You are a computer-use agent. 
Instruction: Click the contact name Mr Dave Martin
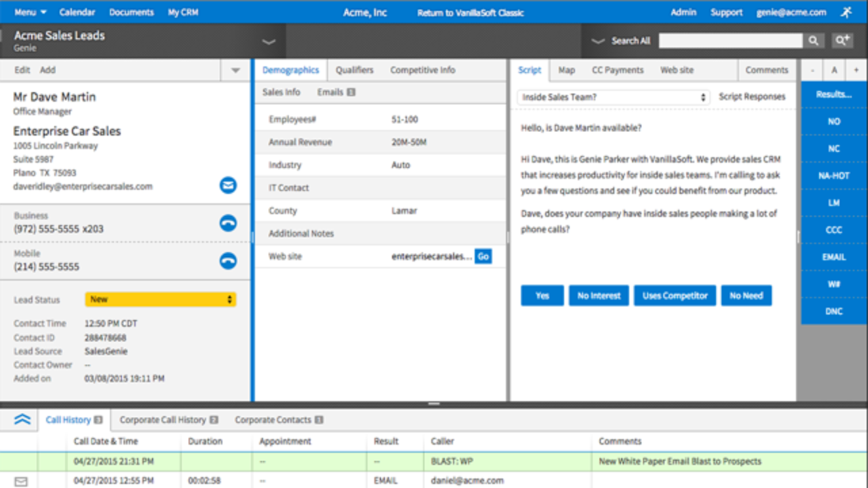click(54, 97)
